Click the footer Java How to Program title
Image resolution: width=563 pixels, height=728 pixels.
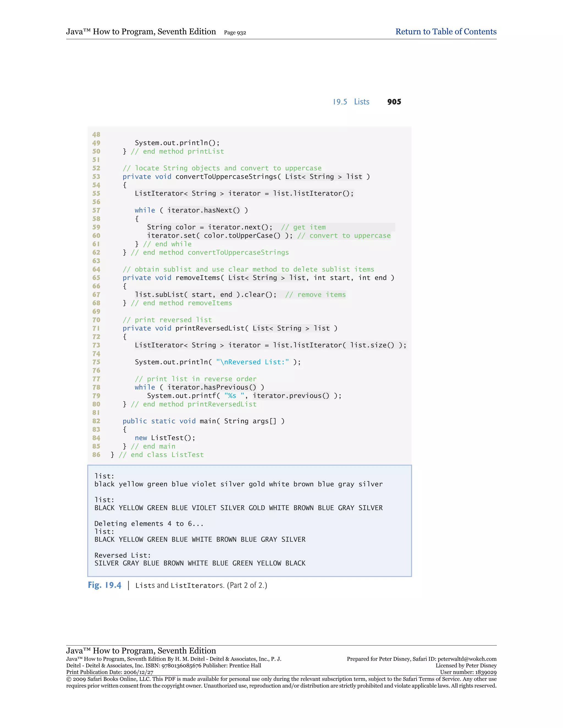pos(141,651)
